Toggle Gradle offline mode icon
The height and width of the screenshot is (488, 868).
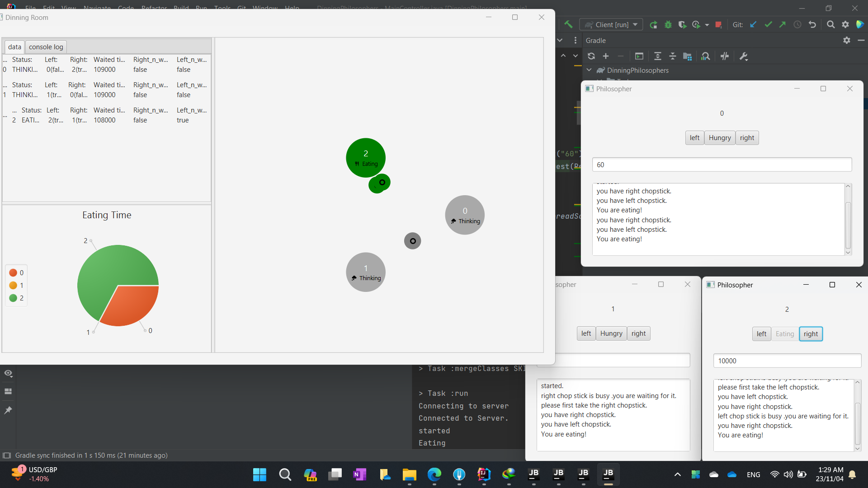pyautogui.click(x=725, y=56)
